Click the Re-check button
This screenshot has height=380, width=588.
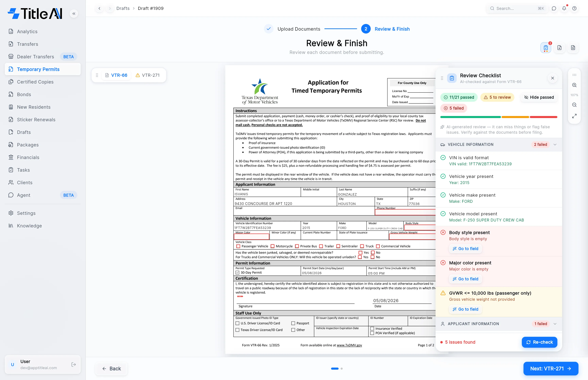pyautogui.click(x=539, y=342)
